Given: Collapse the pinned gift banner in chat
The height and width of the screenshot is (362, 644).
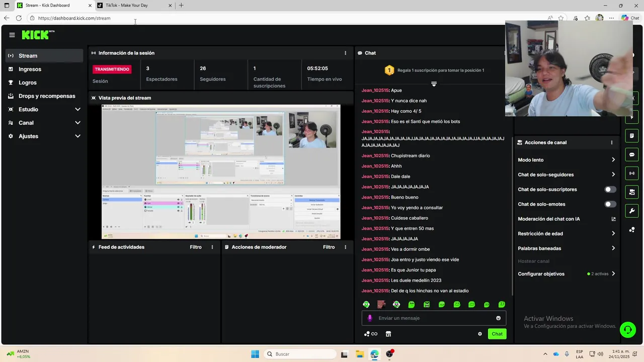Looking at the screenshot, I should pos(434,84).
